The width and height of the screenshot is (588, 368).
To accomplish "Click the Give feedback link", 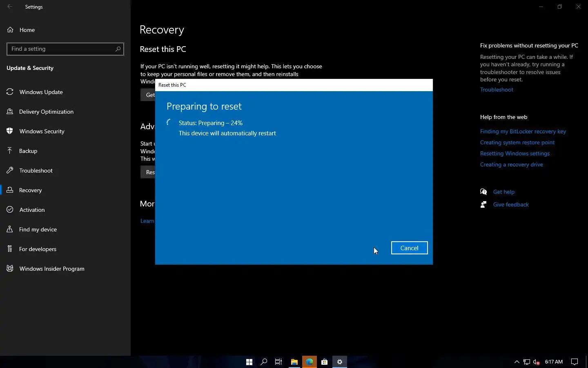I will click(511, 204).
